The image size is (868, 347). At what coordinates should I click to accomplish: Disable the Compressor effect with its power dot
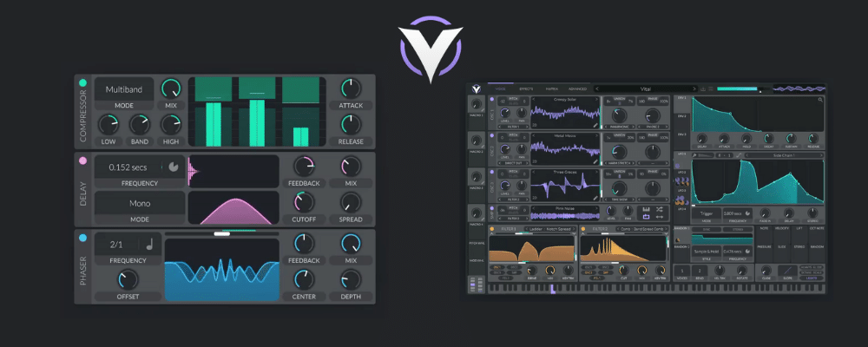point(83,83)
